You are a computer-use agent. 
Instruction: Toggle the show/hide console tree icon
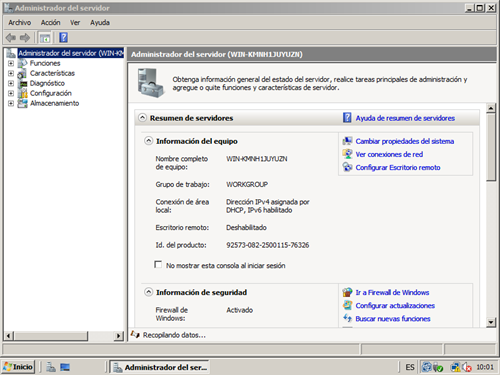(45, 38)
